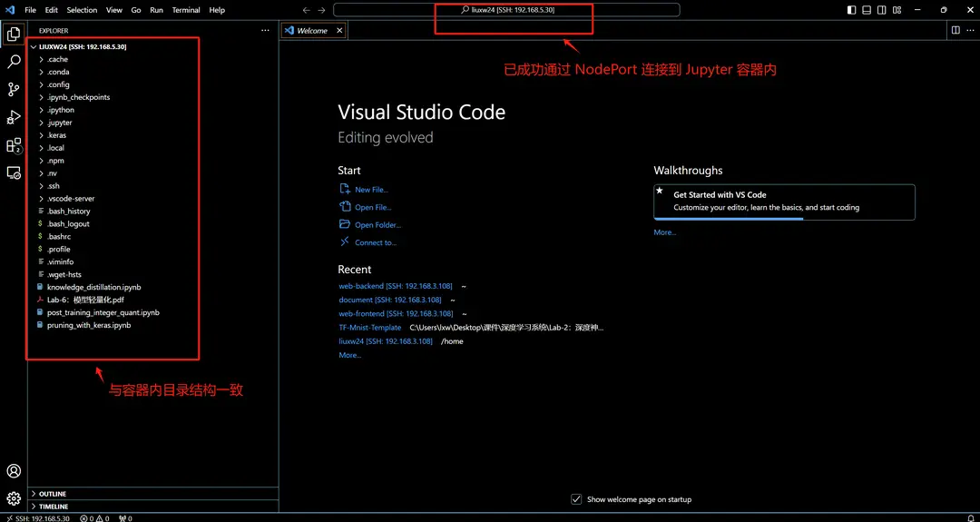Viewport: 980px width, 522px height.
Task: Select the Welcome tab
Action: point(312,30)
